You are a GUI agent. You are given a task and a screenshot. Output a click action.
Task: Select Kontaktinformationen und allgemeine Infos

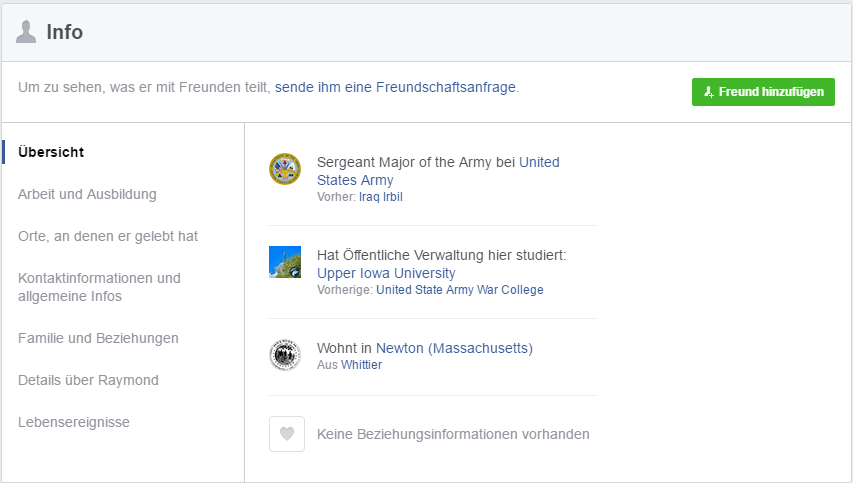[x=99, y=287]
